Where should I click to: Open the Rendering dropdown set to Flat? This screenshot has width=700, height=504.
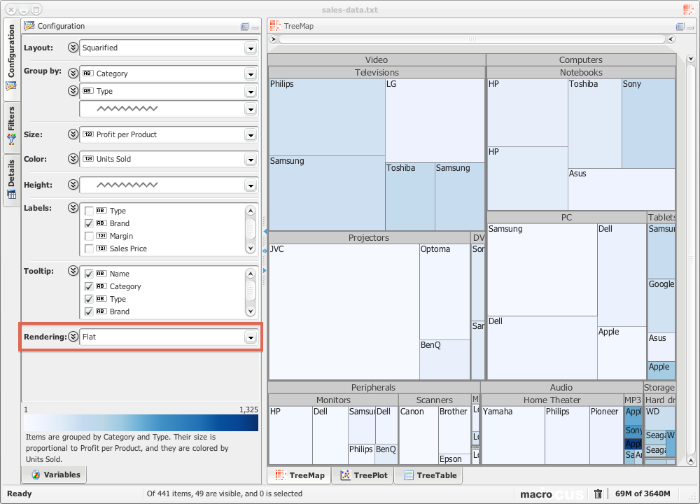tap(167, 337)
